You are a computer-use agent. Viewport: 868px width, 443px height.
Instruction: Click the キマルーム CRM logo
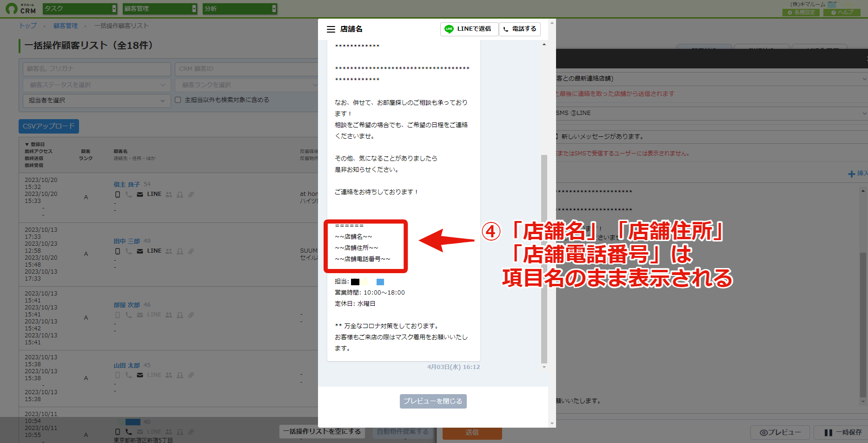click(x=20, y=8)
